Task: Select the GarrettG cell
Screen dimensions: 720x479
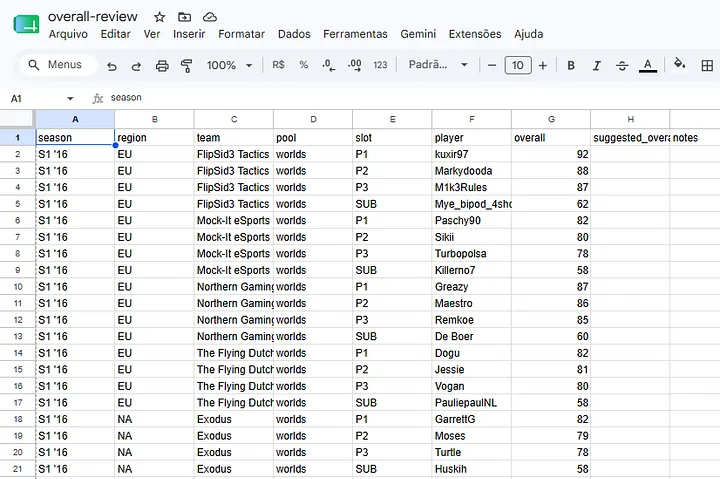Action: (472, 419)
